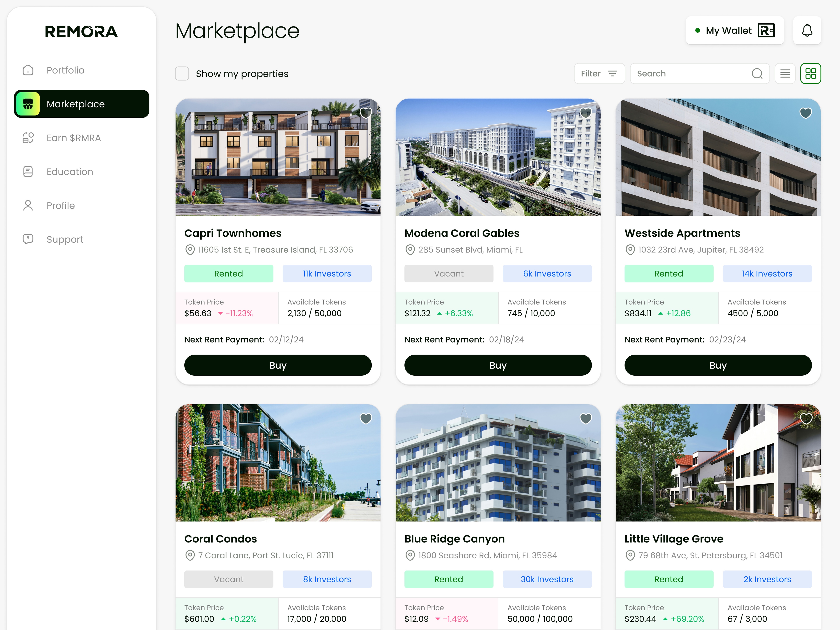Click the Education document icon
840x630 pixels.
coord(28,172)
